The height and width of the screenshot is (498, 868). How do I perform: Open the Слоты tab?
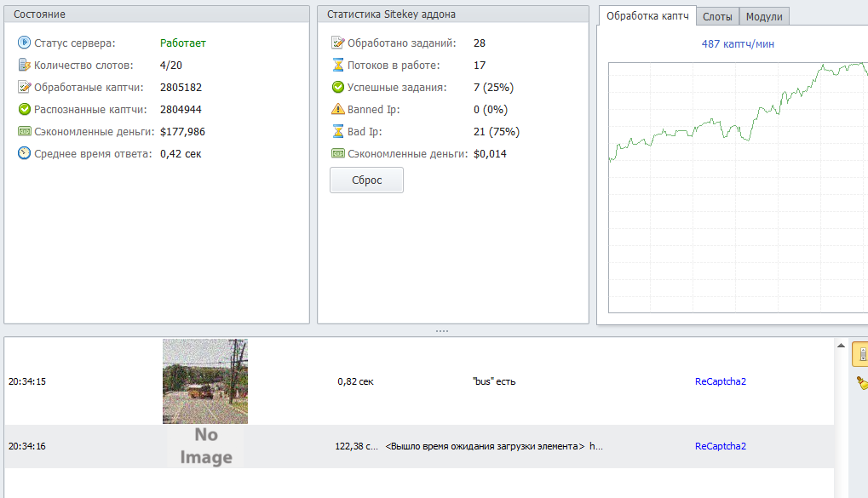point(717,17)
